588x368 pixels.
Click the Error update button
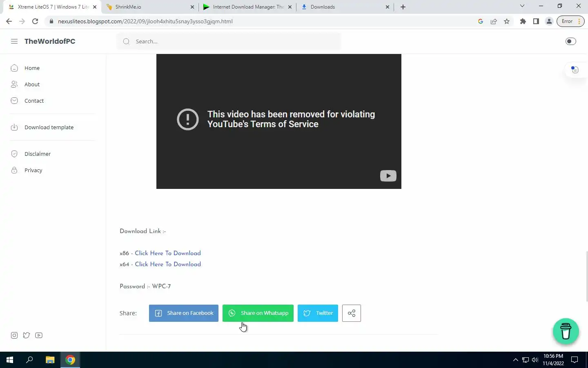[570, 21]
